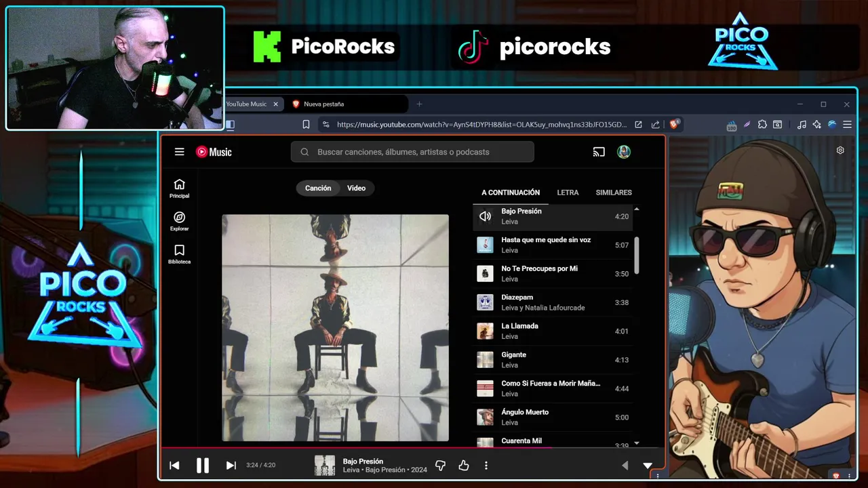Play Como Si Fueras a Morir Mañana
This screenshot has height=488, width=868.
click(x=553, y=388)
